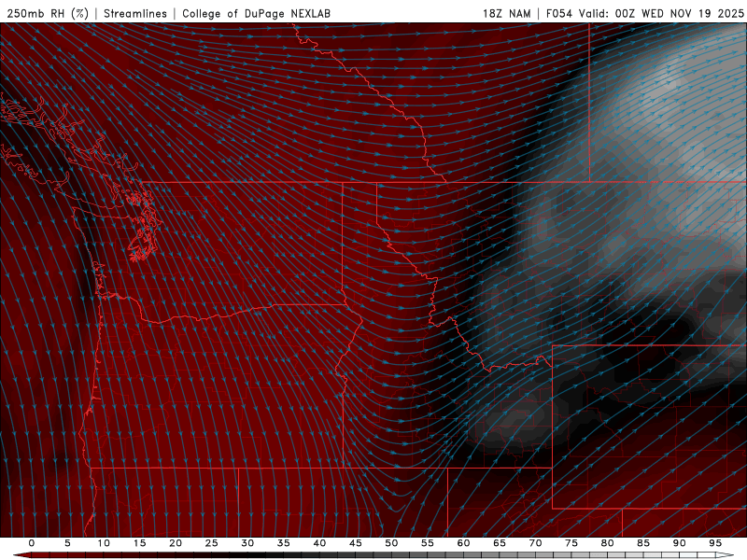
Task: Click the '30' colorbar tick label
Action: (247, 543)
